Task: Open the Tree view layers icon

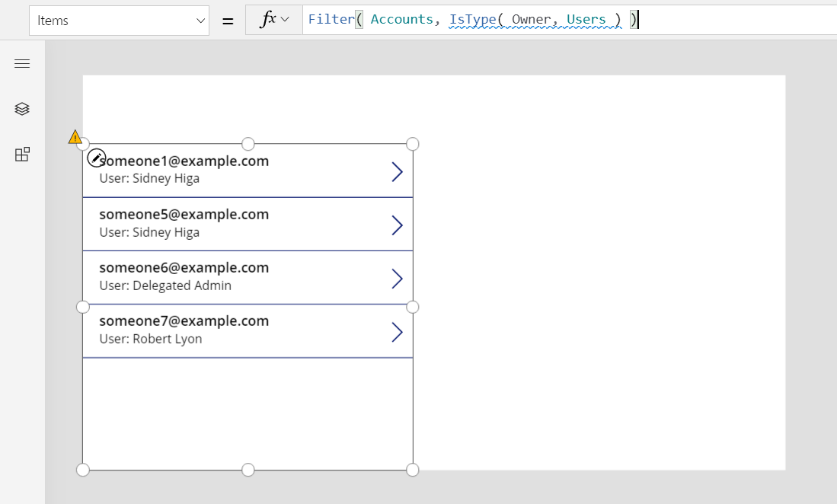Action: (x=22, y=109)
